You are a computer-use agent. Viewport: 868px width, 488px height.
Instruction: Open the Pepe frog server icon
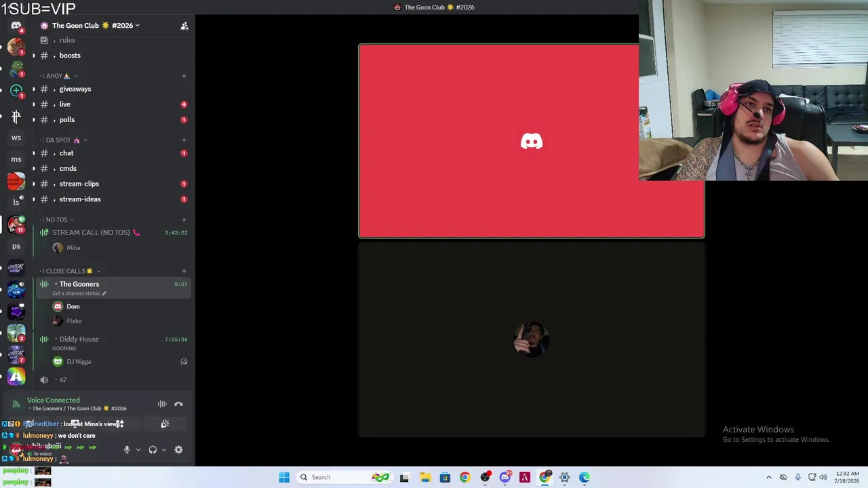(x=16, y=68)
